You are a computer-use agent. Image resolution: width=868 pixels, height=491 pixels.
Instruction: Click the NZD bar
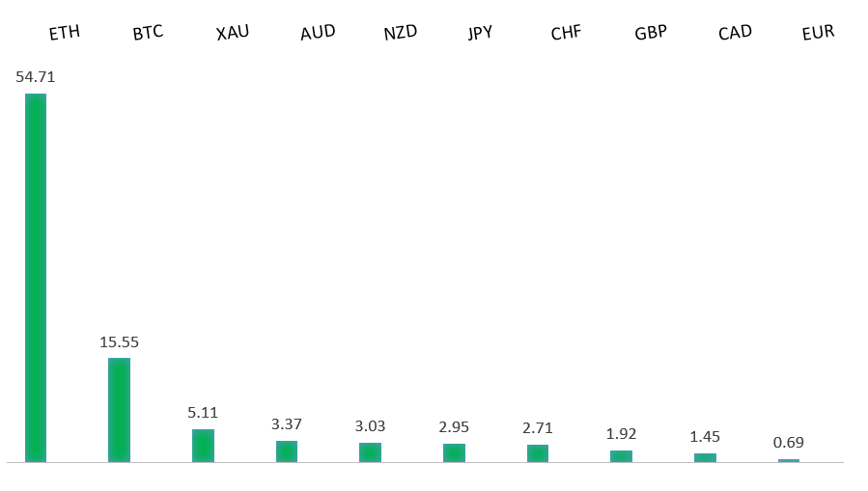tap(370, 452)
